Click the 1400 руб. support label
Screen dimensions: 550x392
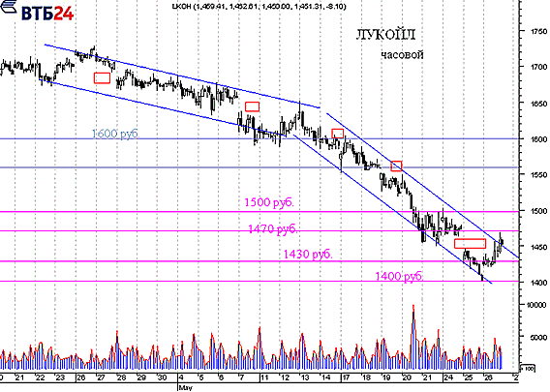pyautogui.click(x=399, y=276)
